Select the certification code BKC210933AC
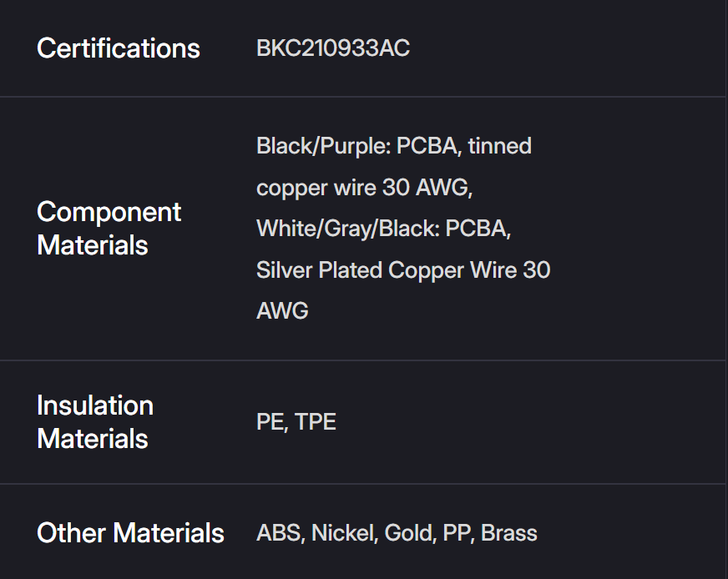The width and height of the screenshot is (728, 579). (333, 48)
